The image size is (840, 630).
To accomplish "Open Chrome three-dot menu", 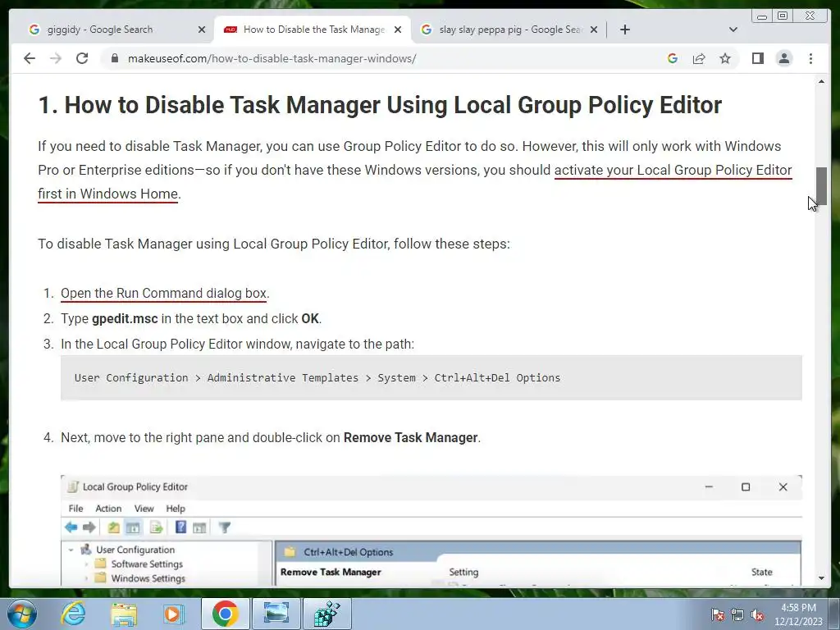I will (810, 58).
